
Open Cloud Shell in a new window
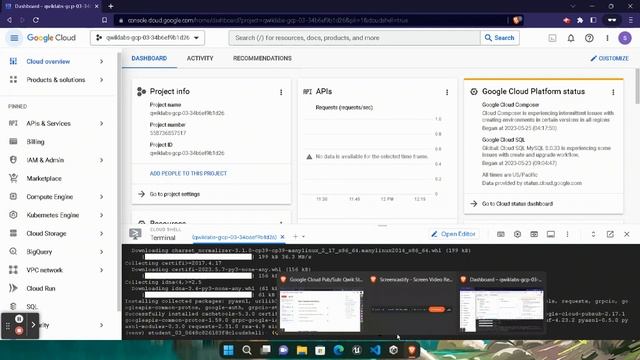(610, 234)
